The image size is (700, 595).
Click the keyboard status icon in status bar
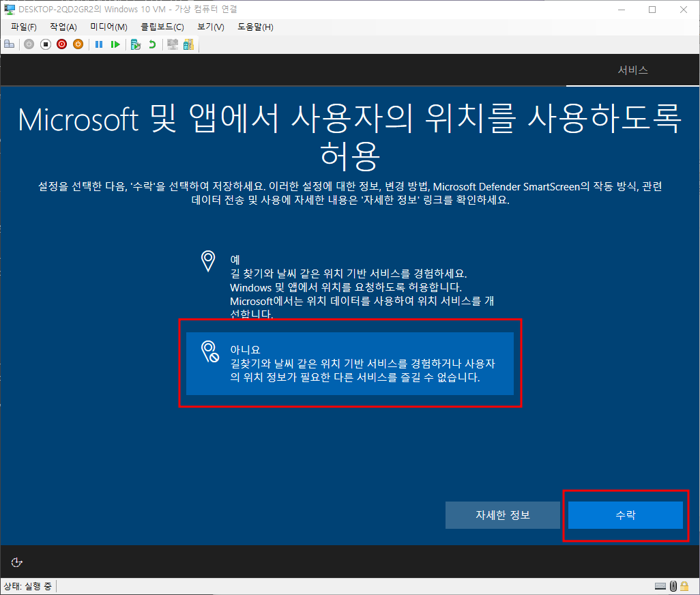660,586
